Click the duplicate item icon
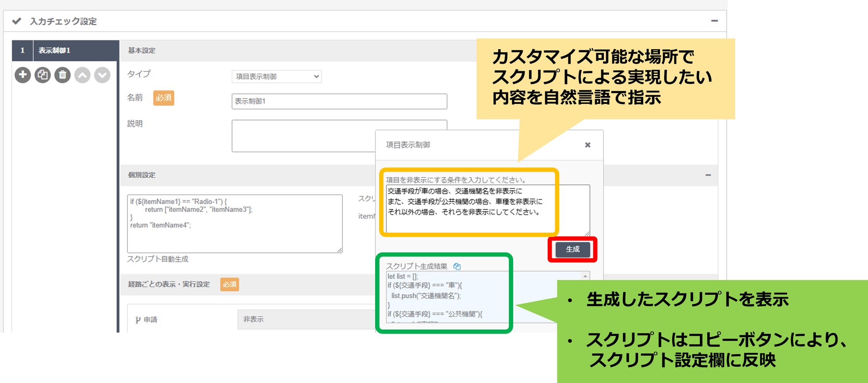Screen dimensions: 868x383 pos(42,75)
